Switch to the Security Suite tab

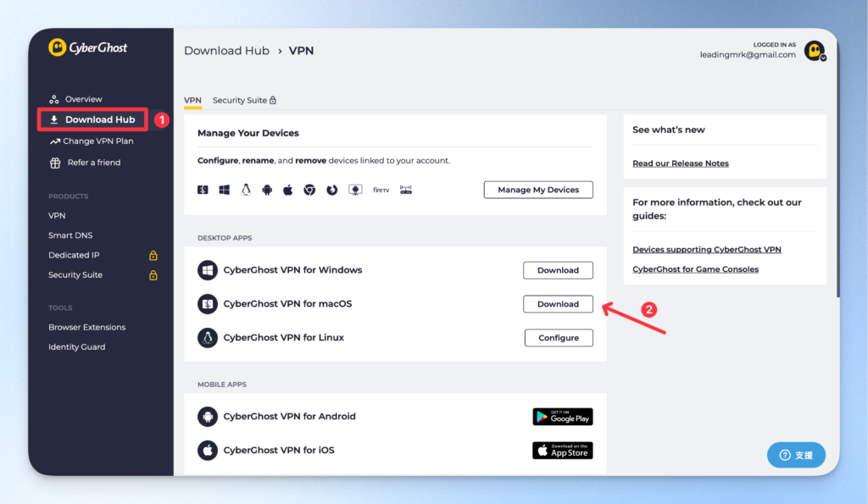pyautogui.click(x=244, y=100)
